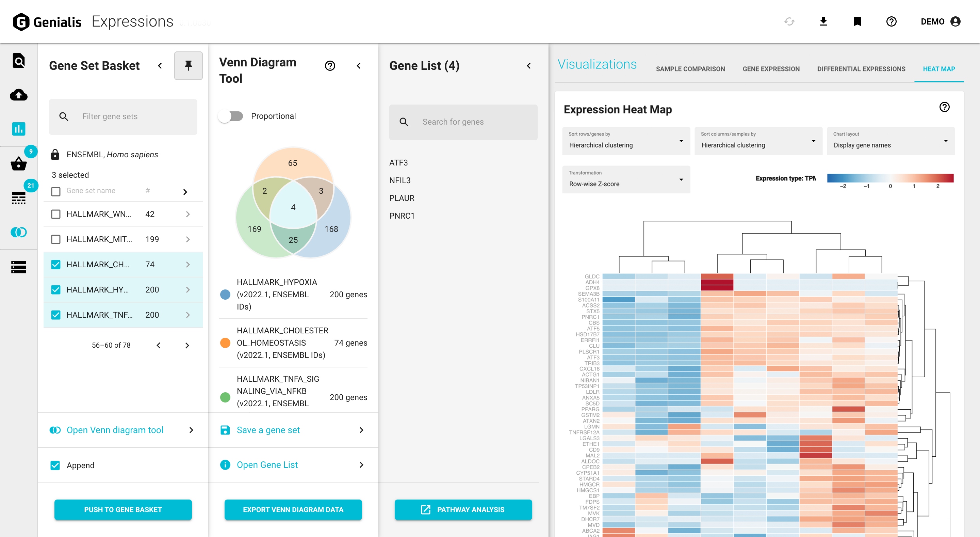Click the Pathway Analysis button
980x537 pixels.
463,510
